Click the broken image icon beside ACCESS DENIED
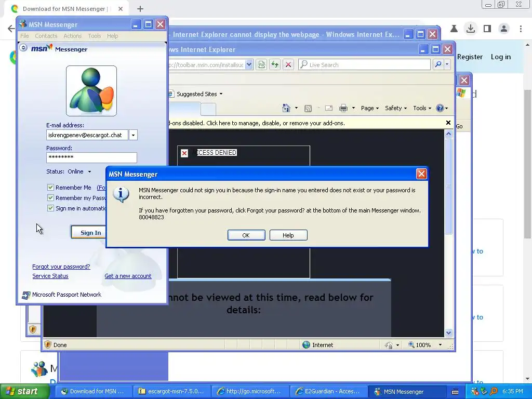The image size is (532, 399). coord(184,153)
